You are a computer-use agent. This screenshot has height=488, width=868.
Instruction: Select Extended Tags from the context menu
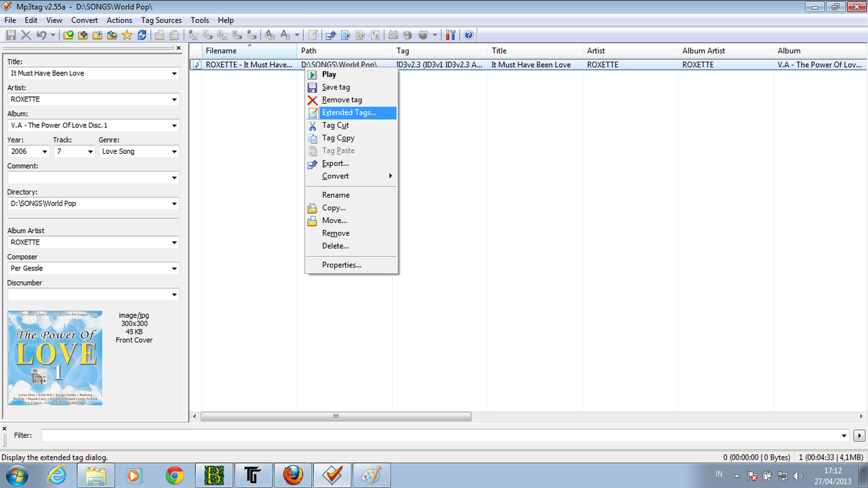pos(349,113)
